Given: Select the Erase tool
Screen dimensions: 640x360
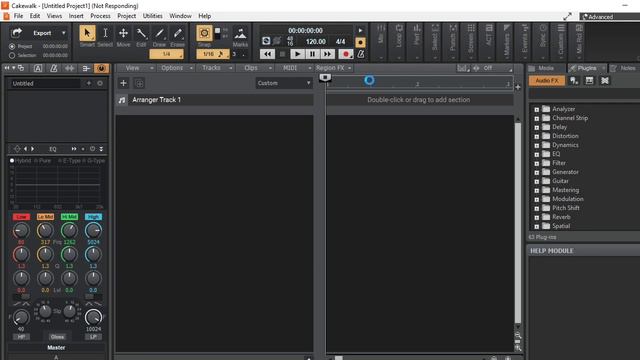Looking at the screenshot, I should pyautogui.click(x=178, y=33).
